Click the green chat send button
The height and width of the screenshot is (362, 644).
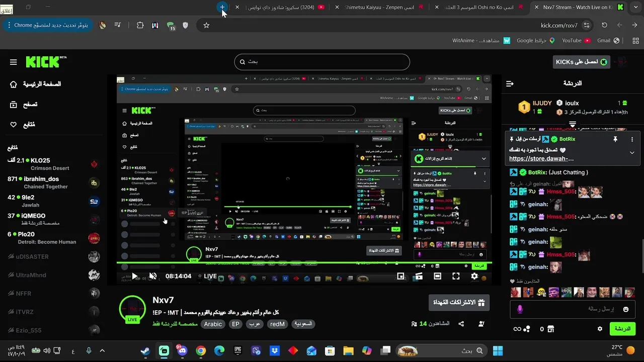point(622,329)
